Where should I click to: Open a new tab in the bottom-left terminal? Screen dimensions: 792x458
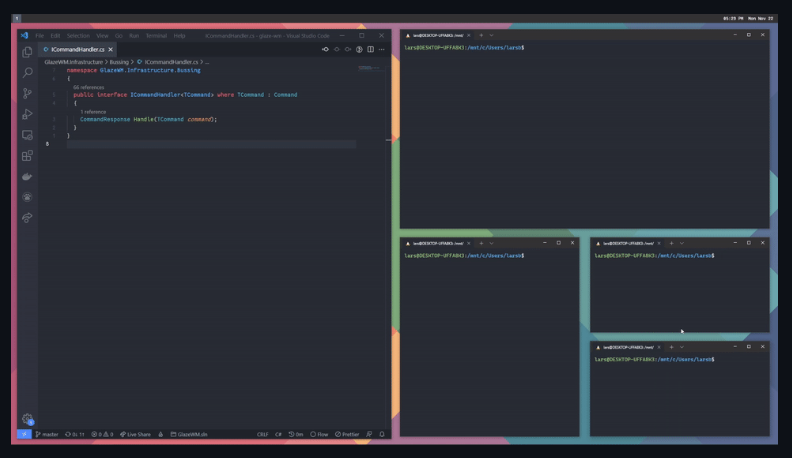coord(481,243)
